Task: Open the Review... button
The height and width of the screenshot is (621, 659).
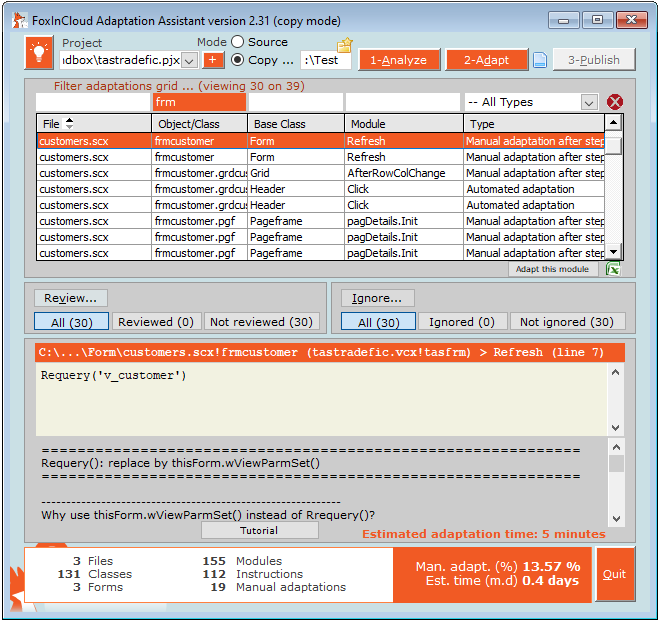Action: (71, 298)
